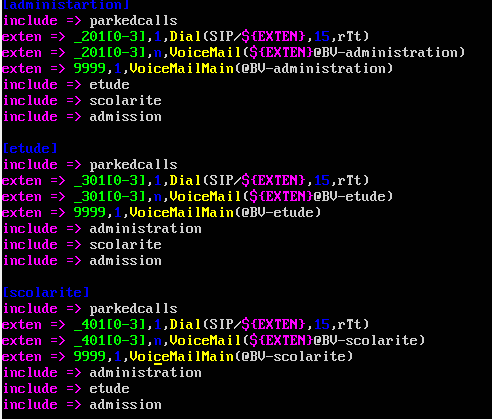The image size is (492, 419).
Task: Click VoiceMail(${EXTEN}@BV-scolarite) text
Action: 297,340
